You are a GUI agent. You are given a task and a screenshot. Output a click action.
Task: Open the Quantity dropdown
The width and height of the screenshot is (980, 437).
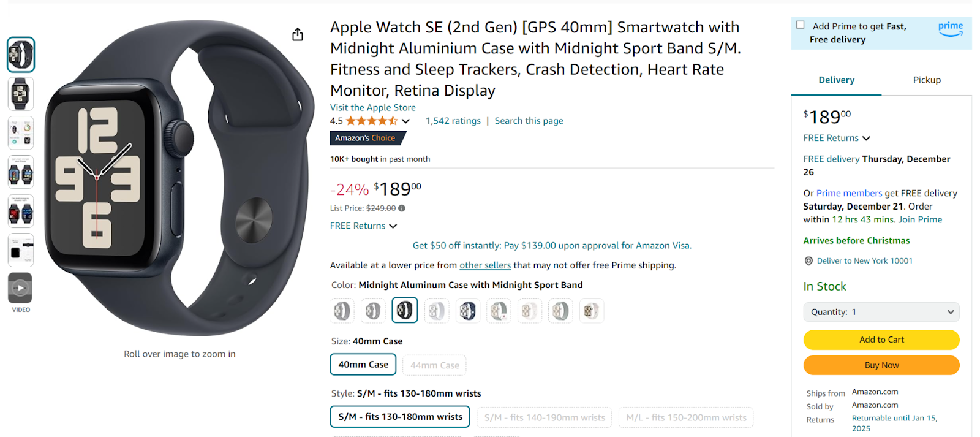tap(881, 311)
